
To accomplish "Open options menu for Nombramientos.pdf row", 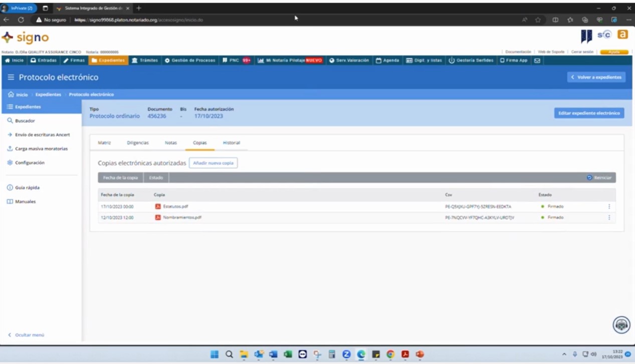I will pos(609,217).
